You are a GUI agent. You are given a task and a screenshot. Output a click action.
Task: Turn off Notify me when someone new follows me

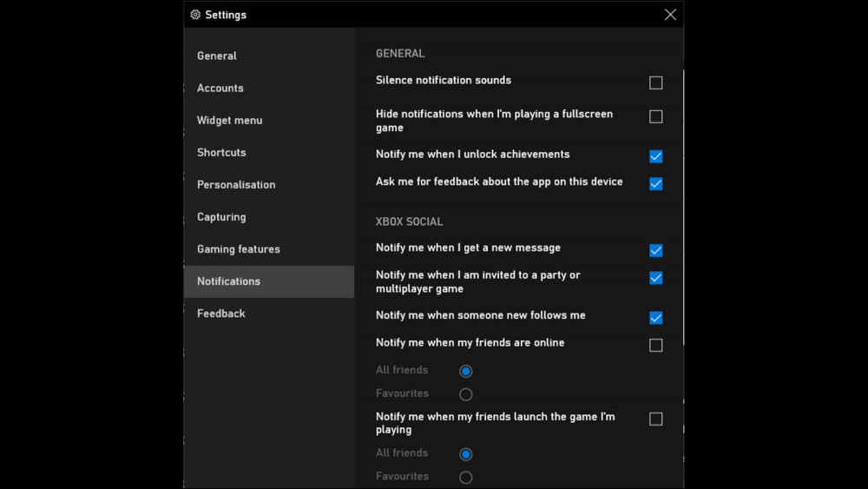pos(656,318)
